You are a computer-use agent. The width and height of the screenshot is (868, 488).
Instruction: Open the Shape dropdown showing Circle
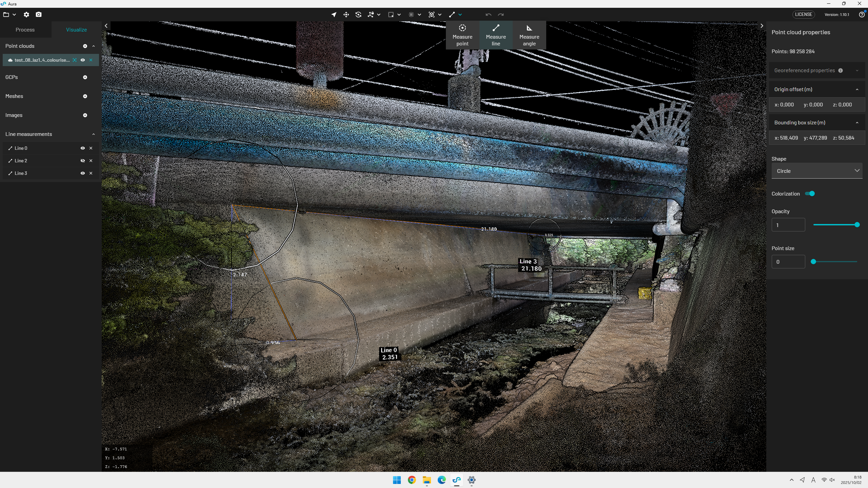[817, 171]
